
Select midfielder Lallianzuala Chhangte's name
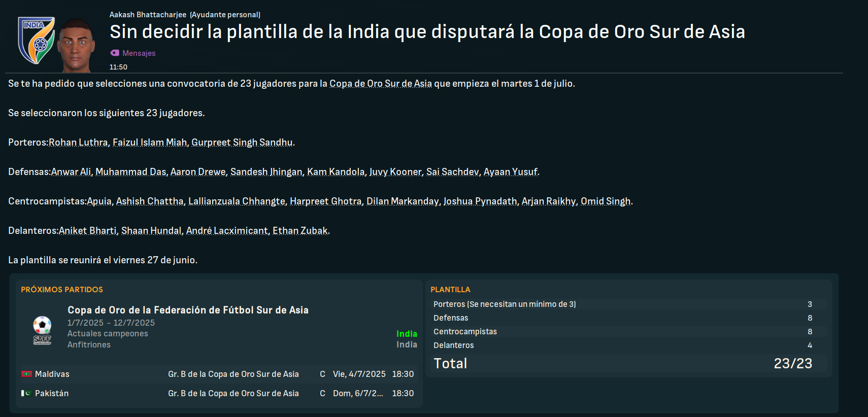tap(237, 201)
